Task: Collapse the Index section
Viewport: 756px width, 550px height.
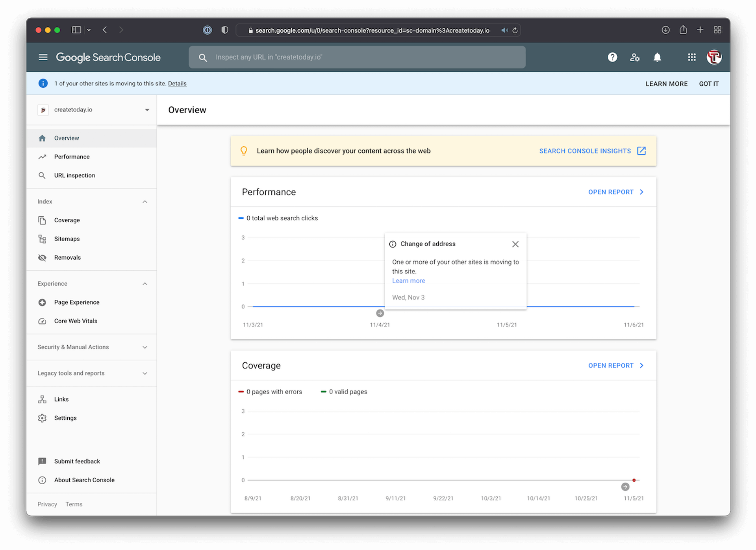Action: 145,201
